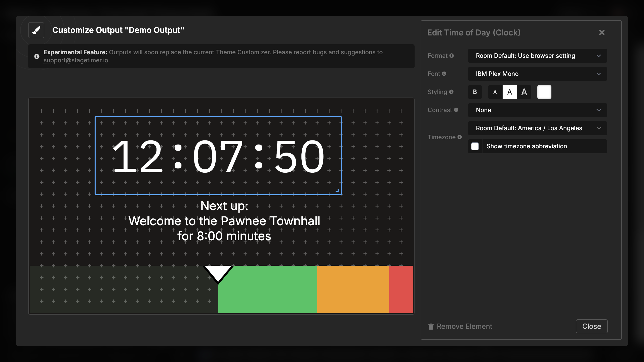Open the timezone dropdown for America / Los Angeles
644x362 pixels.
[537, 128]
